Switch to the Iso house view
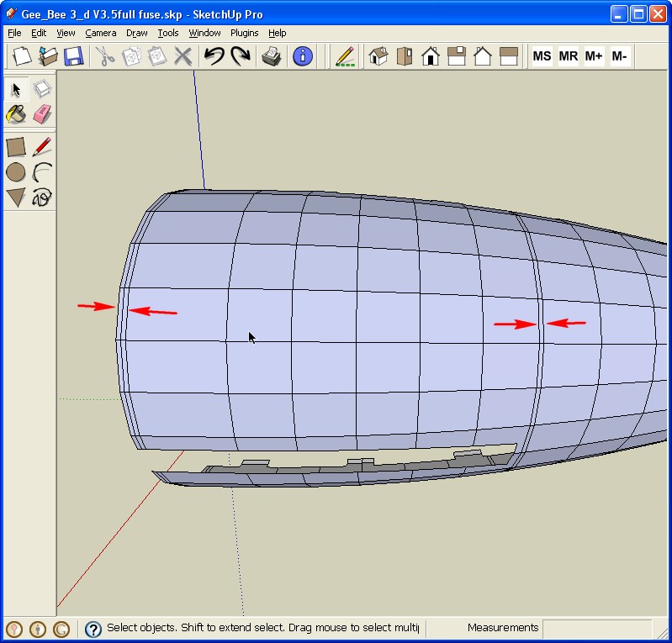This screenshot has height=643, width=672. coord(378,56)
